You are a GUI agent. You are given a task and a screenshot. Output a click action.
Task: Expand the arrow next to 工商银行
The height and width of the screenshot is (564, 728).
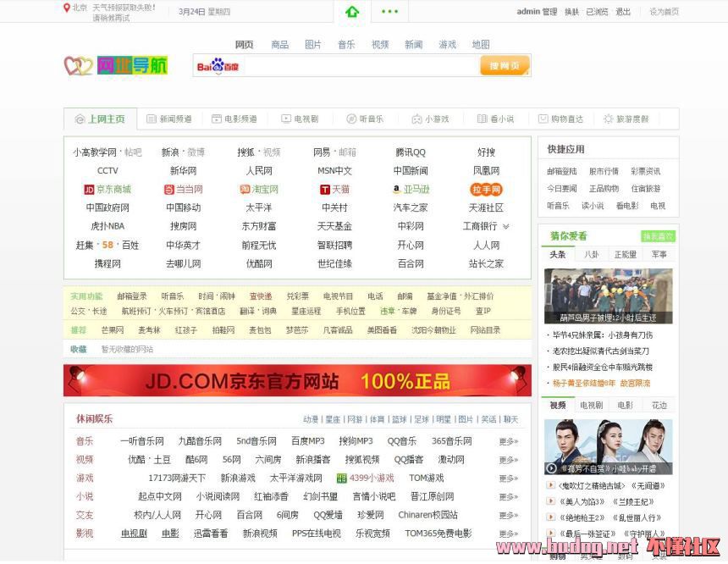click(506, 227)
